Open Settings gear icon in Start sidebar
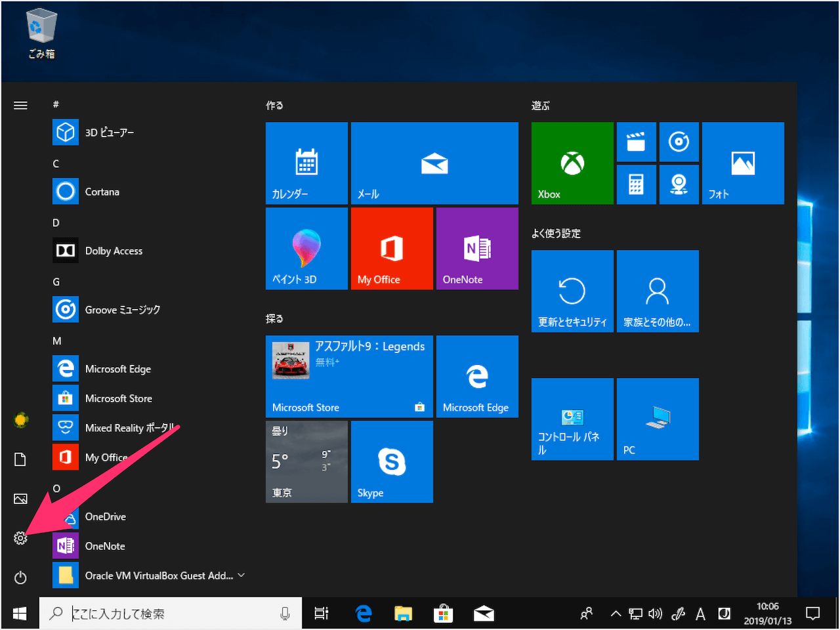Image resolution: width=840 pixels, height=630 pixels. [20, 538]
